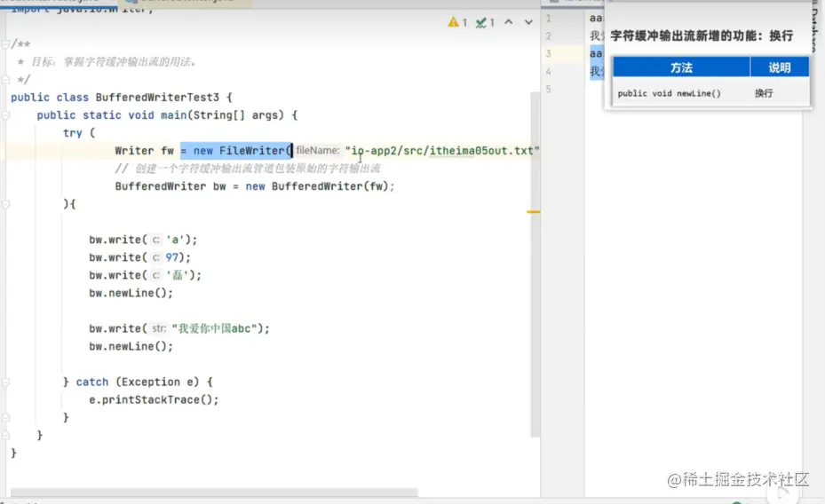This screenshot has height=504, width=825.
Task: Jump to previous highlighted problem arrow
Action: [x=508, y=22]
